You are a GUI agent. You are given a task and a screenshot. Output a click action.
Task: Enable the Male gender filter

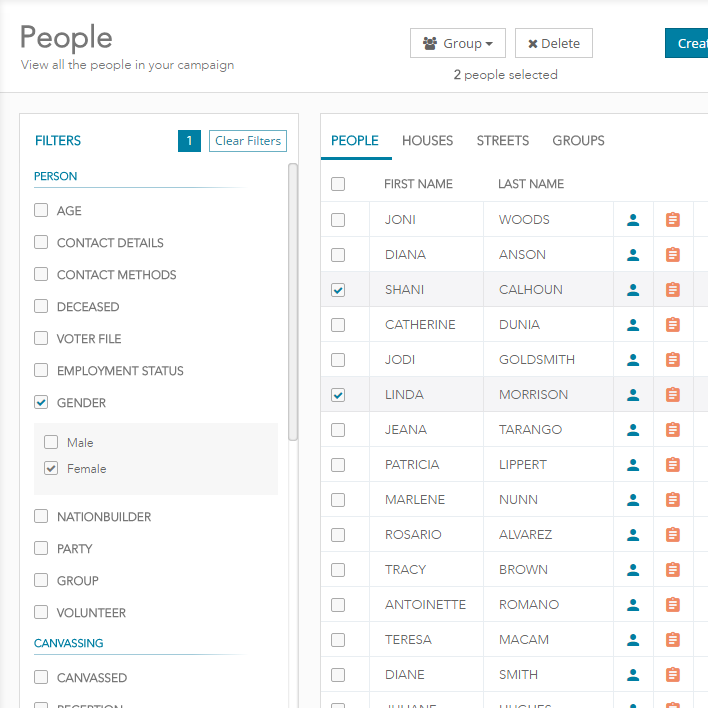(51, 443)
